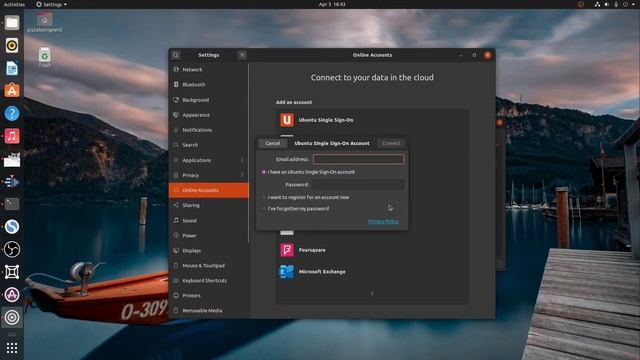Show all applications grid
The width and height of the screenshot is (640, 360).
[x=12, y=348]
